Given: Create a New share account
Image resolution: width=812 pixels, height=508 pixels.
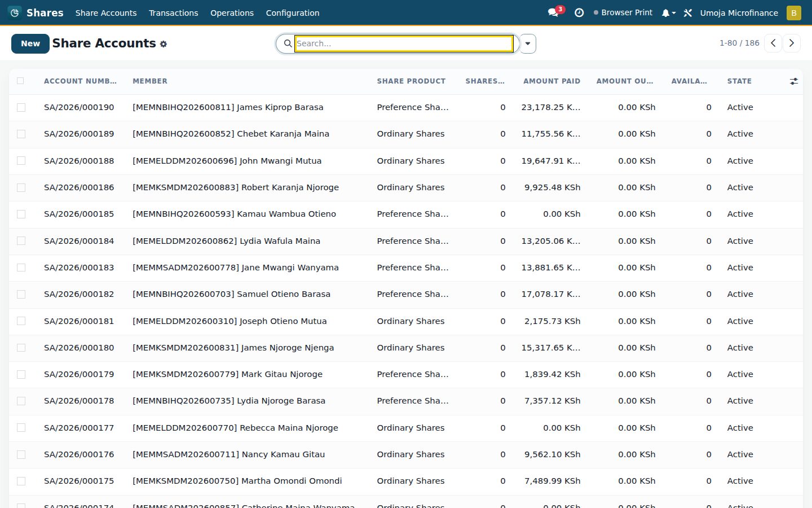Looking at the screenshot, I should 30,43.
